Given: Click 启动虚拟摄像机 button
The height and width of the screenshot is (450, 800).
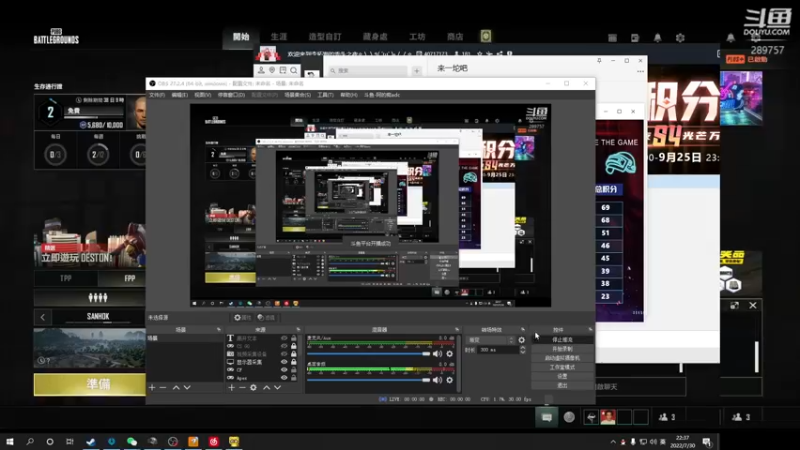Looking at the screenshot, I should 562,358.
